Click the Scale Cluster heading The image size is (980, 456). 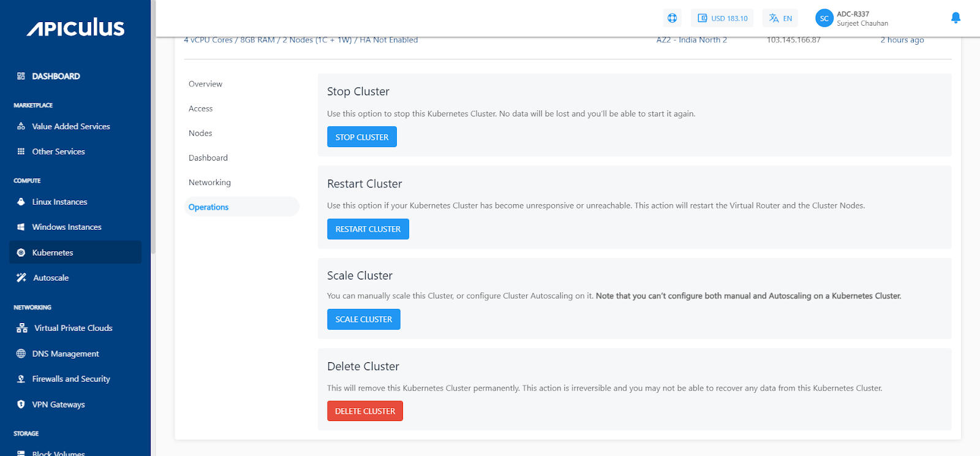coord(360,276)
